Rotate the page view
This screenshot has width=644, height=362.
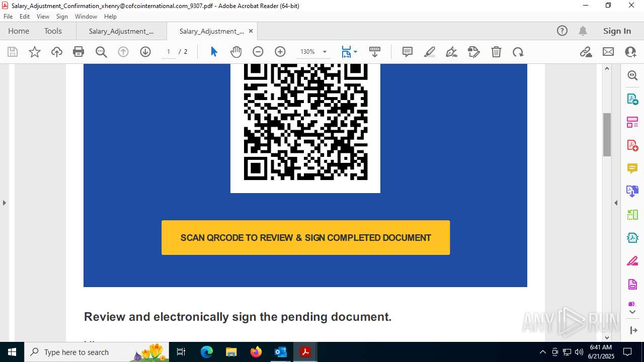[x=518, y=52]
